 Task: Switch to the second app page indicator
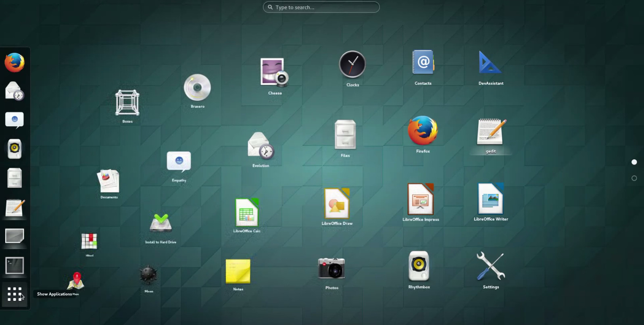pos(634,178)
